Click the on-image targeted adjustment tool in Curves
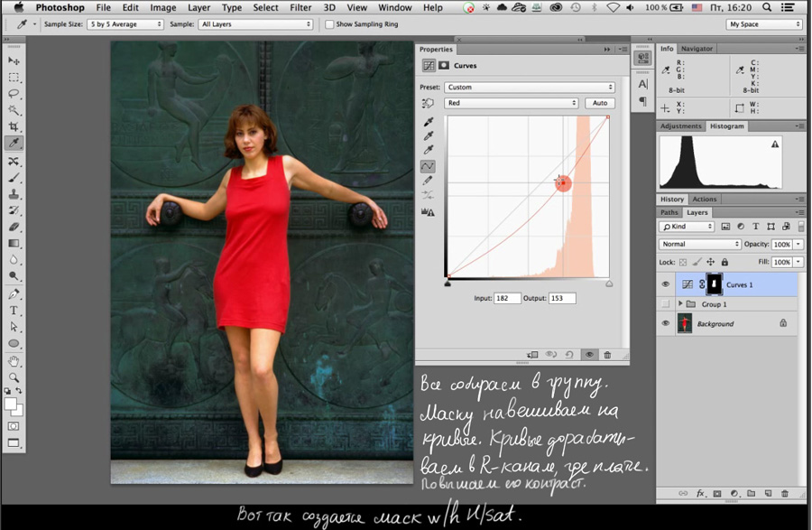Screen dimensions: 812x530 pos(429,104)
